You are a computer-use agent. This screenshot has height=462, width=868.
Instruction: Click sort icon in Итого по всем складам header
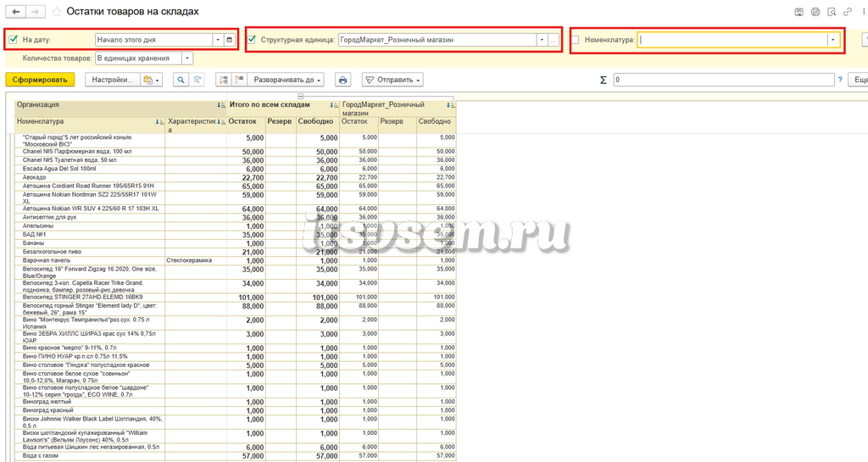(x=334, y=105)
